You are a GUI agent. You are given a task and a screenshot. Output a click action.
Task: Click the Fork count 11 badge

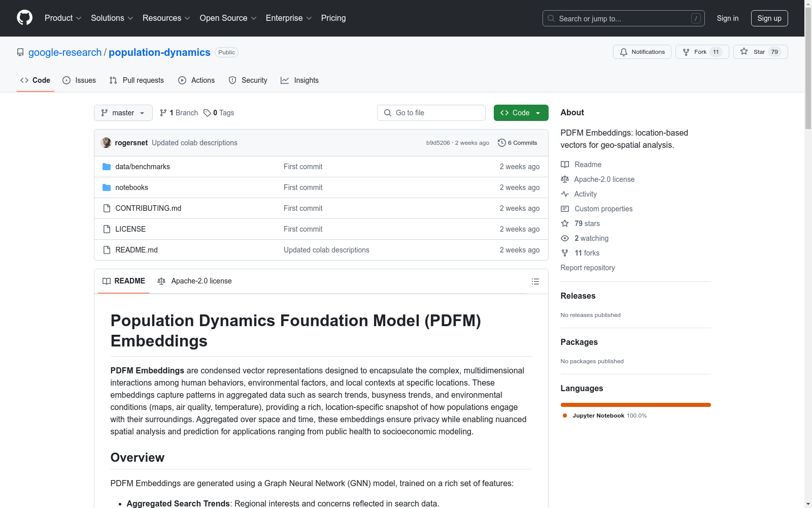(716, 52)
